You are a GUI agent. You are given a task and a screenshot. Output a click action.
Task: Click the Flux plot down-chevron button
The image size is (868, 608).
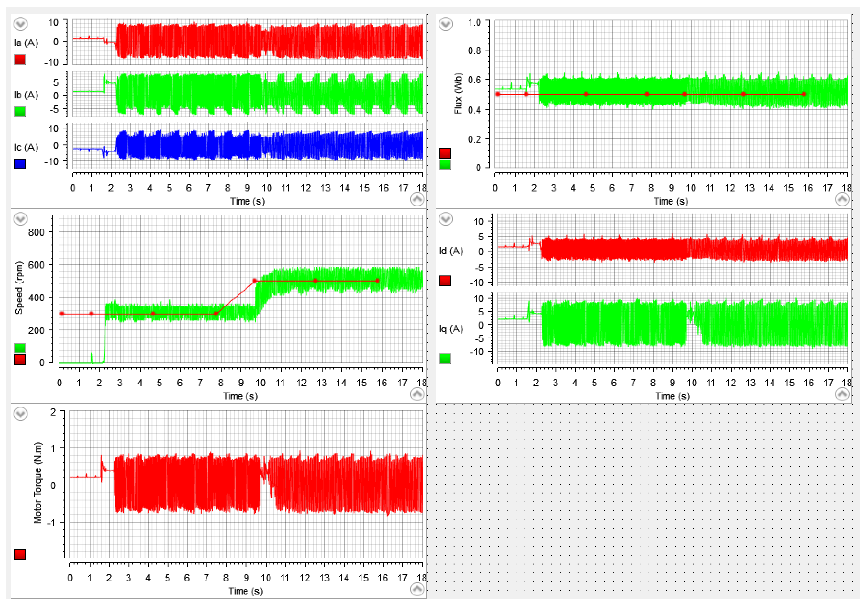pos(446,24)
